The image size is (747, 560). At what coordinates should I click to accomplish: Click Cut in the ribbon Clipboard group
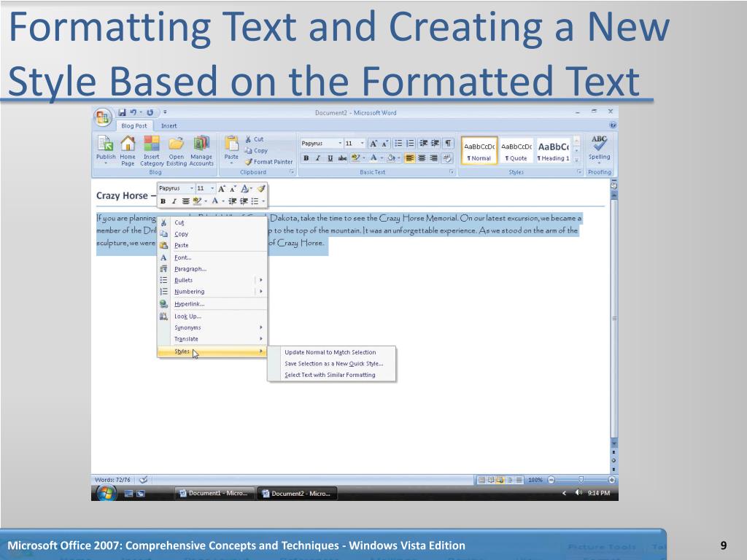pos(254,139)
